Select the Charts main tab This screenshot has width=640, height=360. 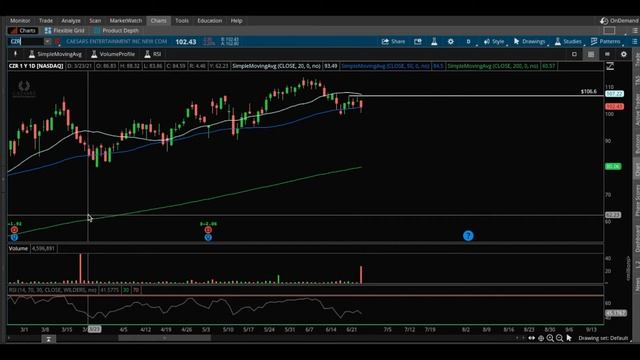(x=158, y=20)
